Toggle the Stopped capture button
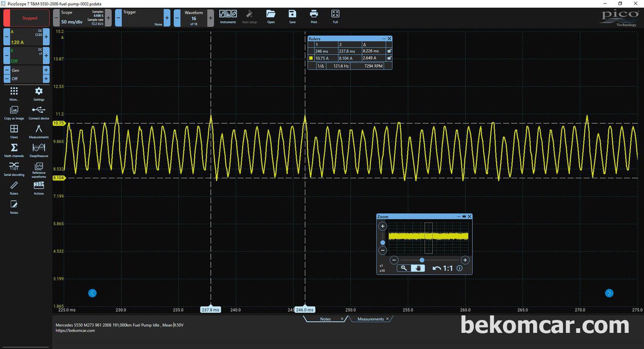The width and height of the screenshot is (644, 349). coord(27,18)
